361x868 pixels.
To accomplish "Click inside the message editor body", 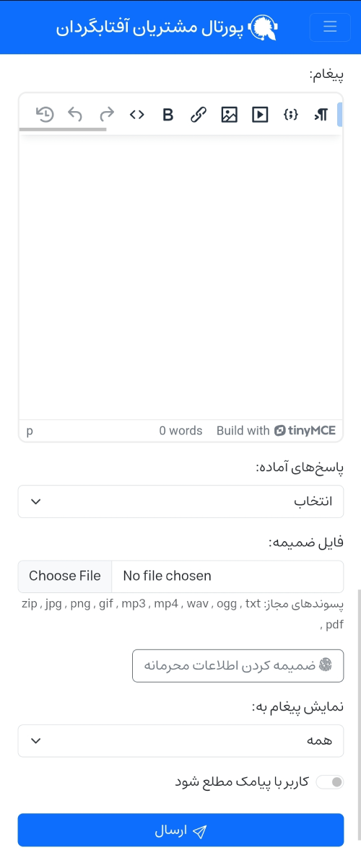I will 180,277.
